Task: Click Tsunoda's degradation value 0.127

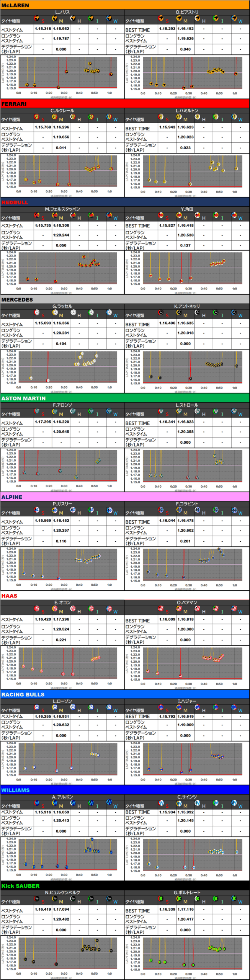Action: click(185, 245)
